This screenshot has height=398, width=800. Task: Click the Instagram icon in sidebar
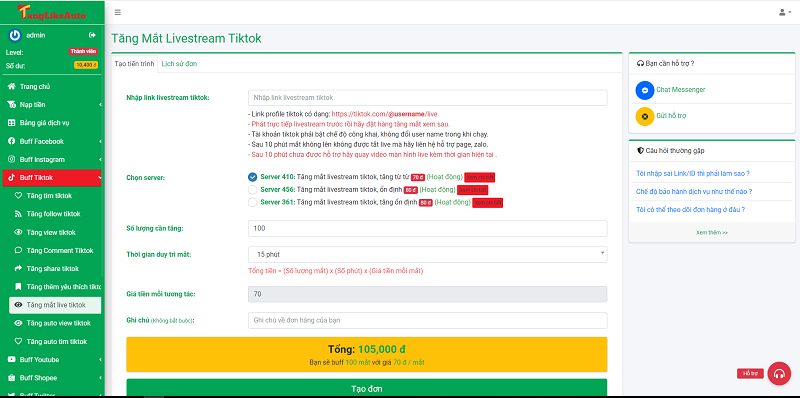[11, 159]
